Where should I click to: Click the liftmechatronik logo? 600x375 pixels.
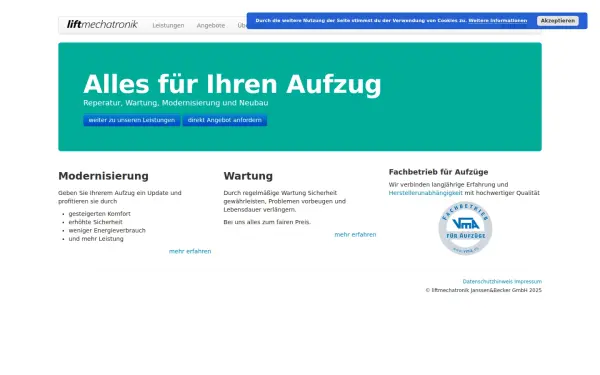click(x=102, y=24)
